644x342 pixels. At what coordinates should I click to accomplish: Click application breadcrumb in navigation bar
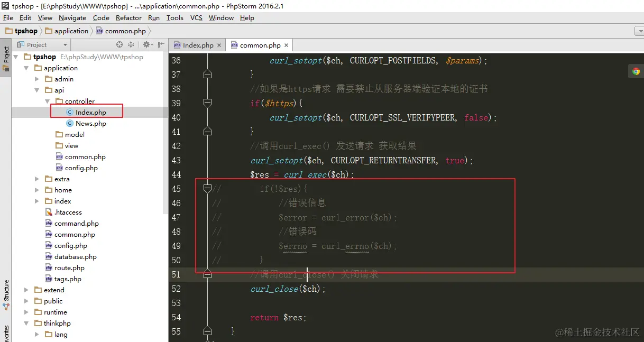pyautogui.click(x=67, y=31)
